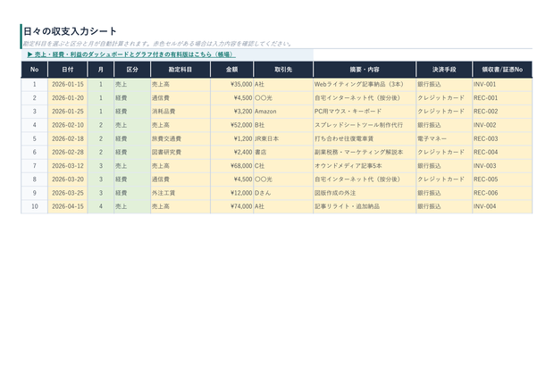Click the Amazon vendor cell

(283, 112)
